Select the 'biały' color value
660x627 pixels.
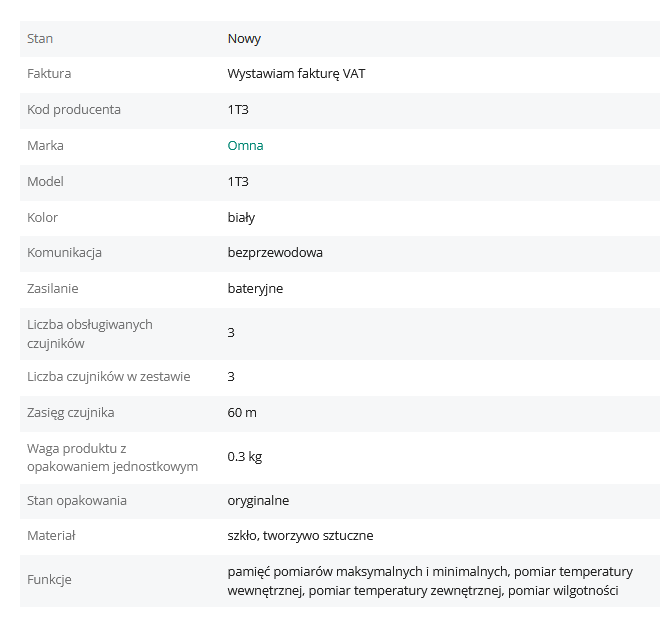point(241,218)
